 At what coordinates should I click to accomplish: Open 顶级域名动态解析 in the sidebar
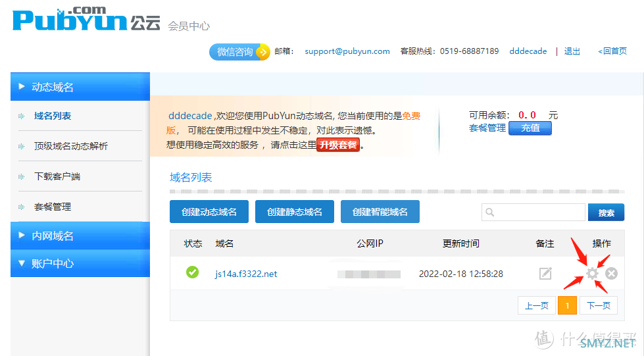pos(70,146)
